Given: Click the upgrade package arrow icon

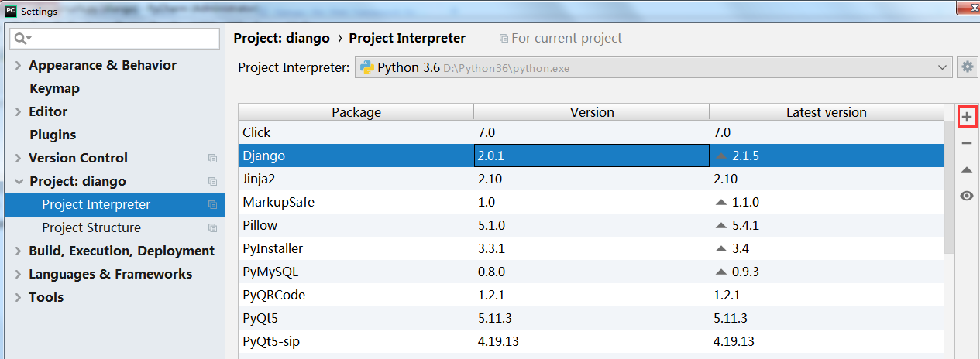Looking at the screenshot, I should pyautogui.click(x=967, y=169).
